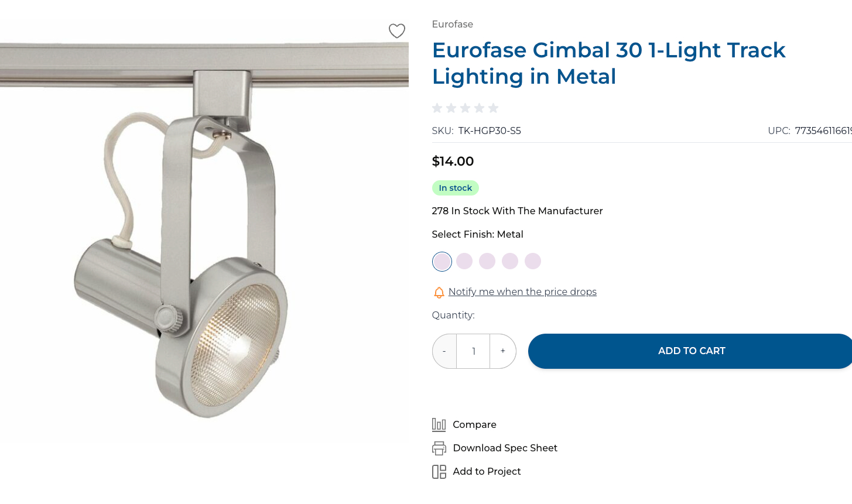The width and height of the screenshot is (852, 504).
Task: Click the Compare bar chart icon
Action: [439, 424]
